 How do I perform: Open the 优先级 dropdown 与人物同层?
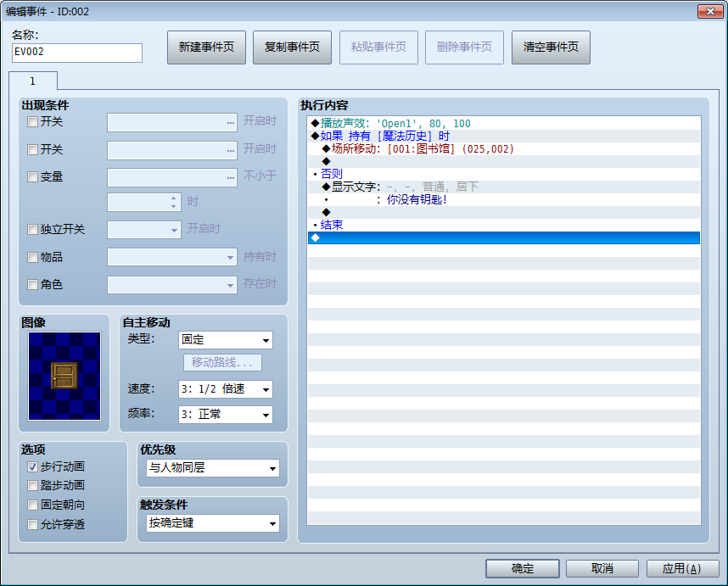click(x=213, y=468)
